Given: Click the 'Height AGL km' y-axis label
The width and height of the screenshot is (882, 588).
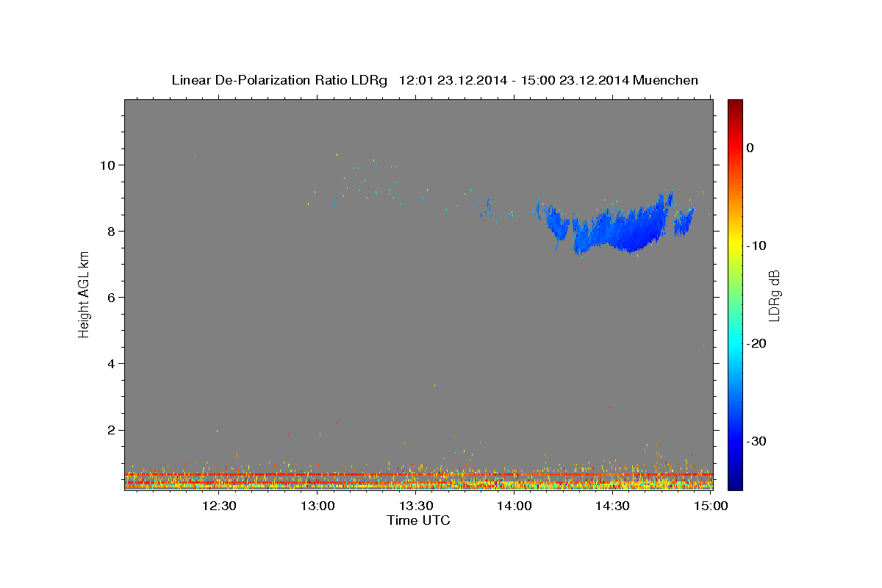Looking at the screenshot, I should [x=84, y=295].
